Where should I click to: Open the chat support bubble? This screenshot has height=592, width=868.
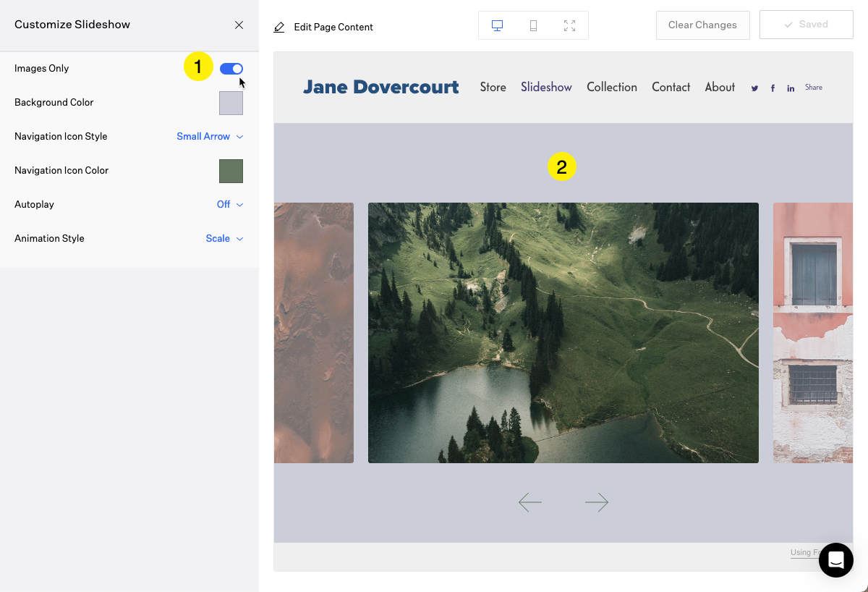[x=835, y=560]
